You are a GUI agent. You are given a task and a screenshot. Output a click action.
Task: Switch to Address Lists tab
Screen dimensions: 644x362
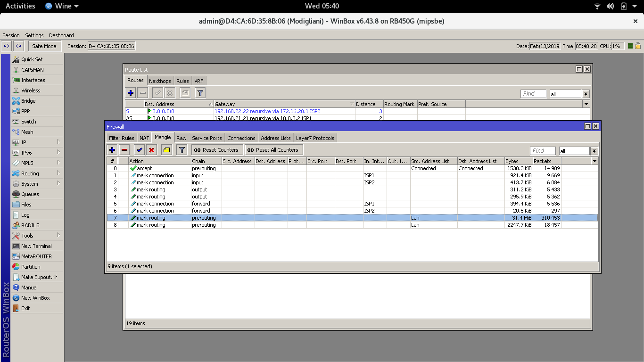click(276, 138)
